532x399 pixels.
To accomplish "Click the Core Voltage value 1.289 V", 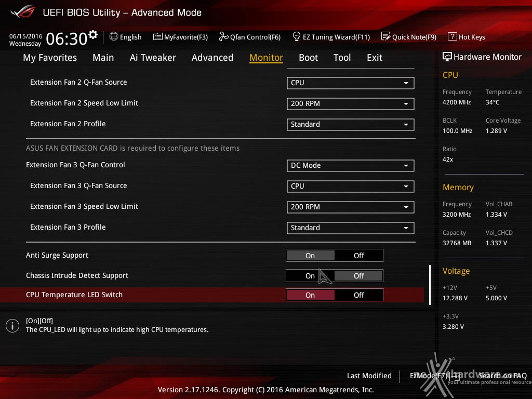I will tap(496, 130).
